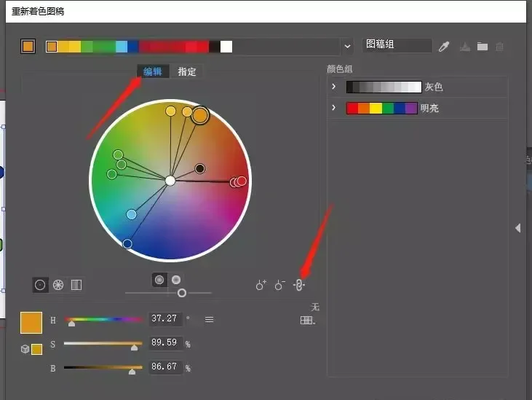This screenshot has height=400, width=532.
Task: Click the new color group folder icon
Action: (x=482, y=47)
